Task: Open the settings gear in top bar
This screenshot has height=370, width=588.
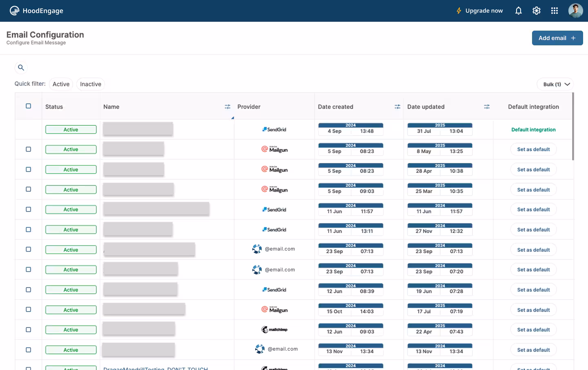Action: pyautogui.click(x=536, y=11)
